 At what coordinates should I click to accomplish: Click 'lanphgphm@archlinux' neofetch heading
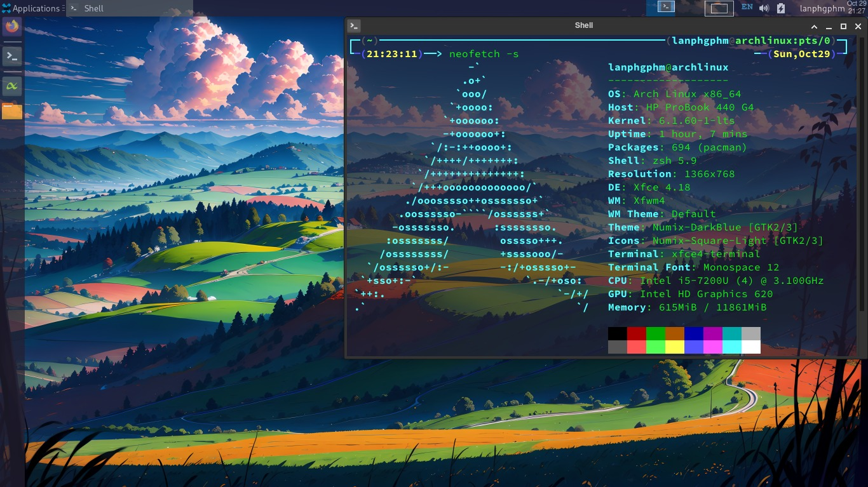[668, 67]
